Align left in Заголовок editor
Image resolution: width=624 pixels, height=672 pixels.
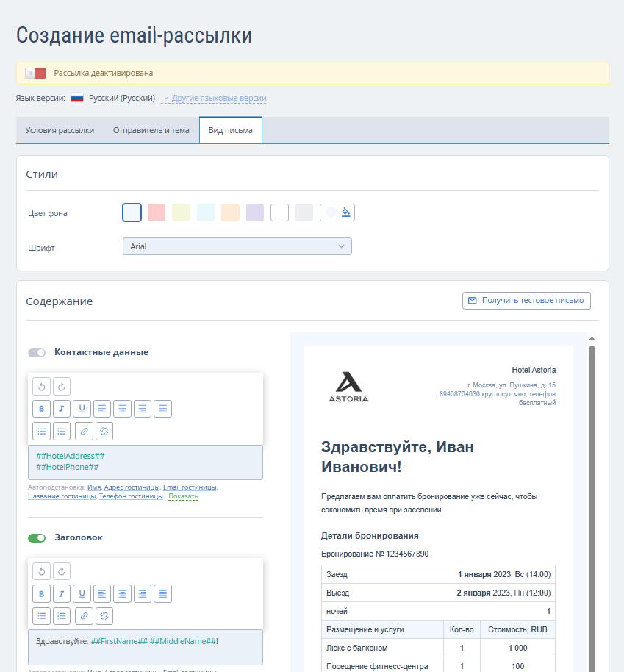click(102, 593)
